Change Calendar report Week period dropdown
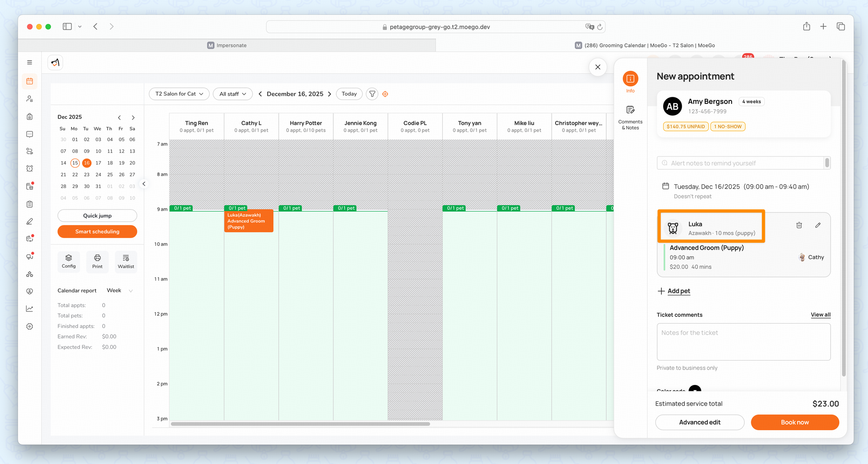868x464 pixels. coord(120,291)
